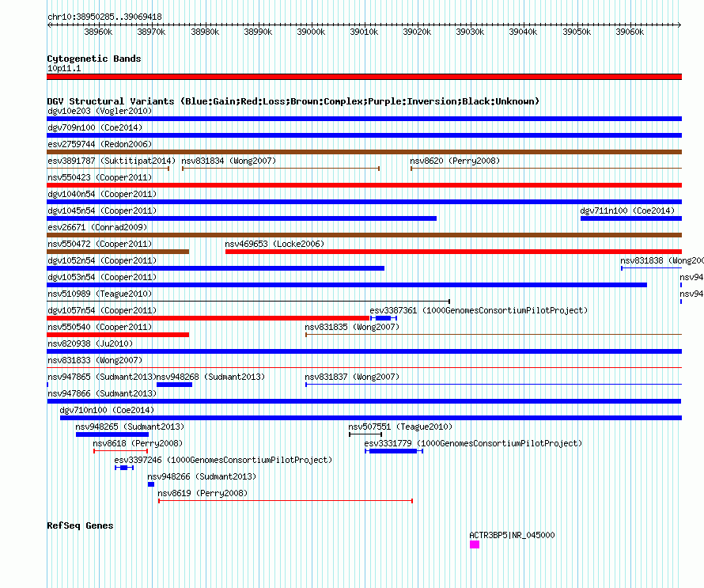Open the nsv469653 (Locke2006) label
Viewport: 704px width, 588px height.
click(274, 244)
